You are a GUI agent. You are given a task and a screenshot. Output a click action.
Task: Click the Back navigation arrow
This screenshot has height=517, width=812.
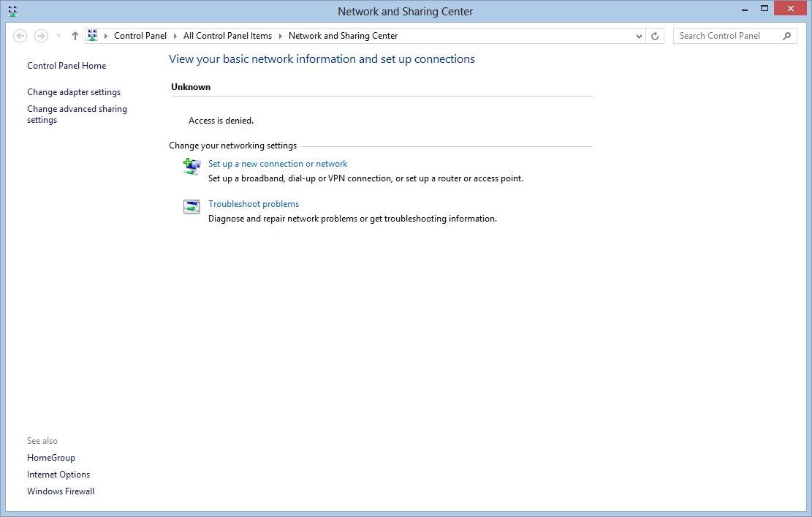point(20,36)
